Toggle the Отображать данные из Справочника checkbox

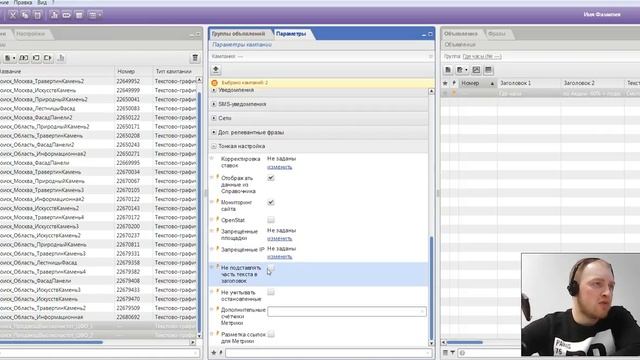pos(271,178)
